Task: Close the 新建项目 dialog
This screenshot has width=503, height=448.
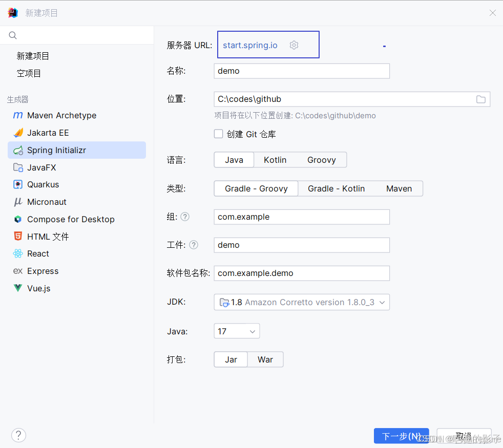Action: coord(492,13)
